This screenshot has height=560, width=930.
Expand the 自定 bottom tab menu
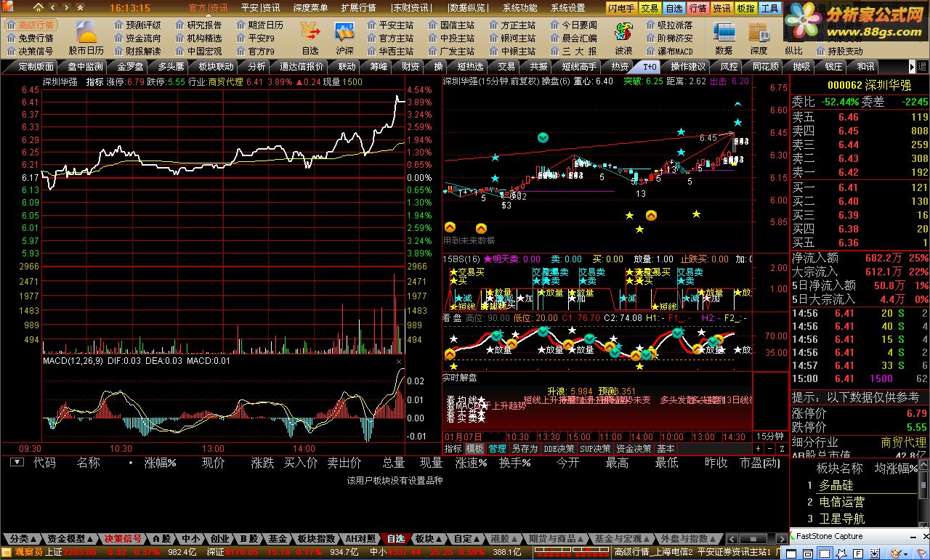click(467, 539)
